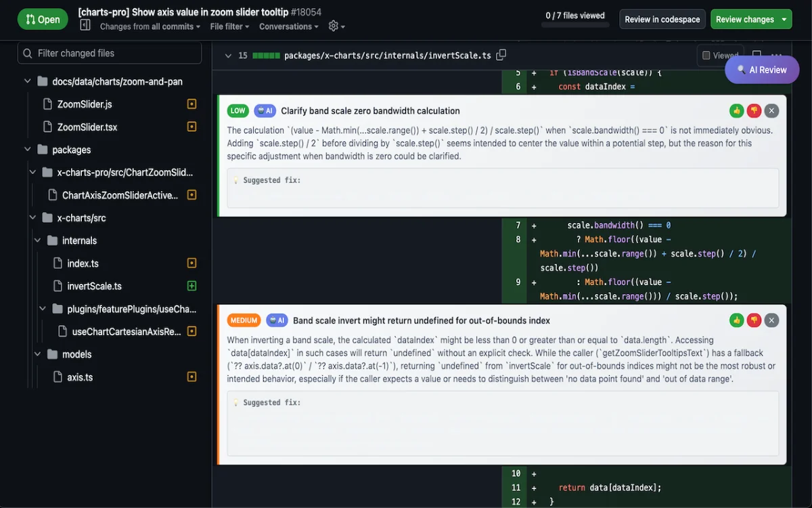
Task: Click the Filter changed files input
Action: click(108, 53)
